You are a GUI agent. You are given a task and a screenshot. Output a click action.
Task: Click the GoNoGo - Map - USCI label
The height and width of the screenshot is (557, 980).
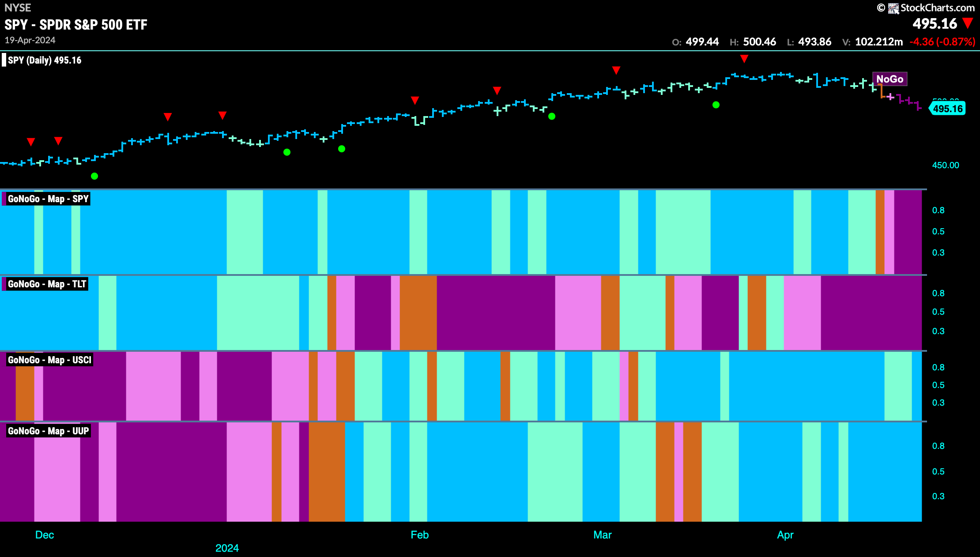(x=49, y=360)
